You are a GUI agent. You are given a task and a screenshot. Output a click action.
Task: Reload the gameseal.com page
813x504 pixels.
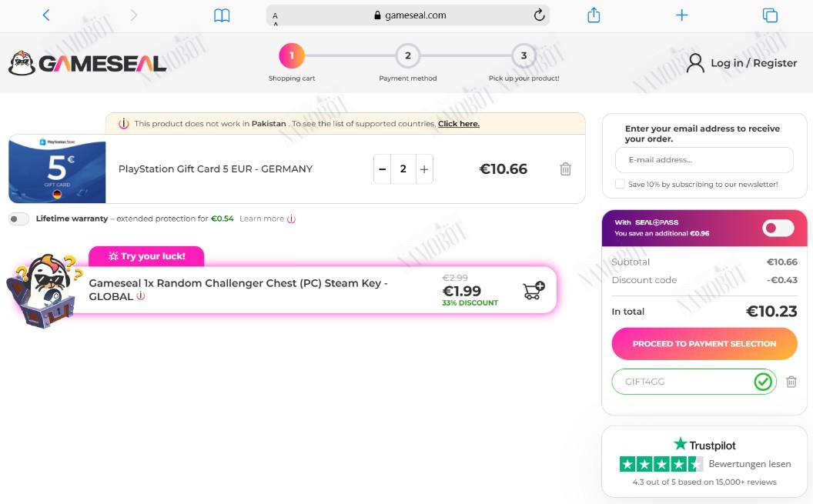pyautogui.click(x=539, y=15)
